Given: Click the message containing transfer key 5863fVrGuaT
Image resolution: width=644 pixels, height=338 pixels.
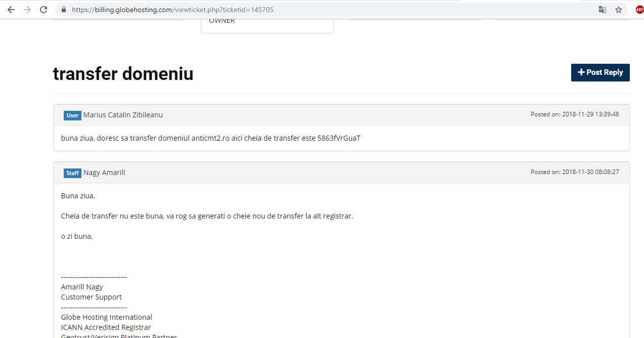Looking at the screenshot, I should tap(211, 138).
